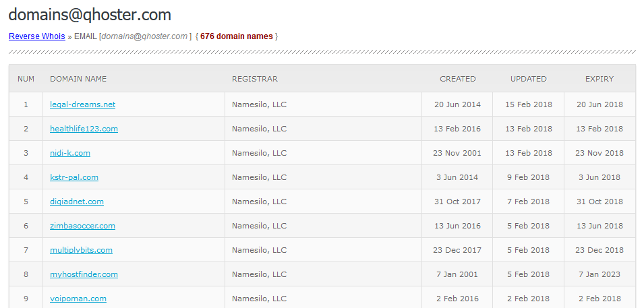Select the 7 Jan 2023 expiry cell
The width and height of the screenshot is (644, 308).
pyautogui.click(x=599, y=274)
